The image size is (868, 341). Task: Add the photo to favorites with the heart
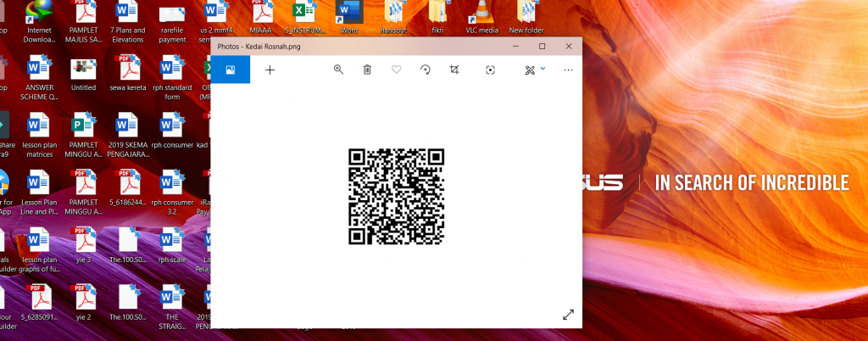pos(397,70)
